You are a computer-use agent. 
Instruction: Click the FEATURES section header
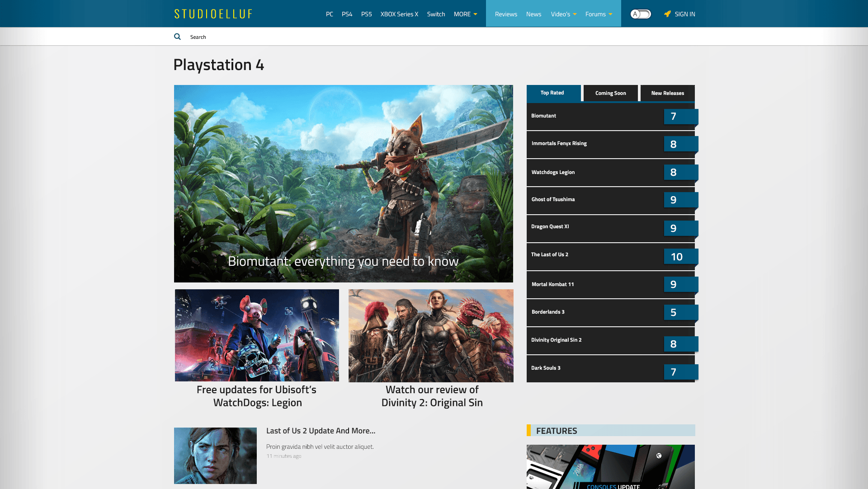(x=611, y=431)
